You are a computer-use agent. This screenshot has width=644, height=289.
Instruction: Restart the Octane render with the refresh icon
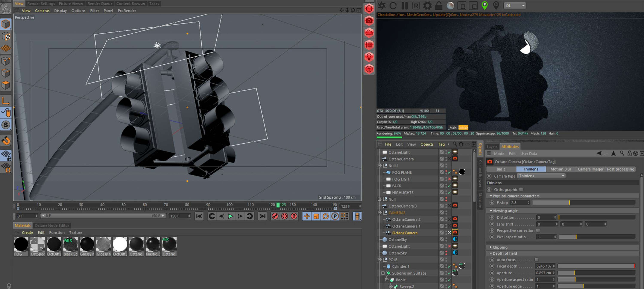393,6
